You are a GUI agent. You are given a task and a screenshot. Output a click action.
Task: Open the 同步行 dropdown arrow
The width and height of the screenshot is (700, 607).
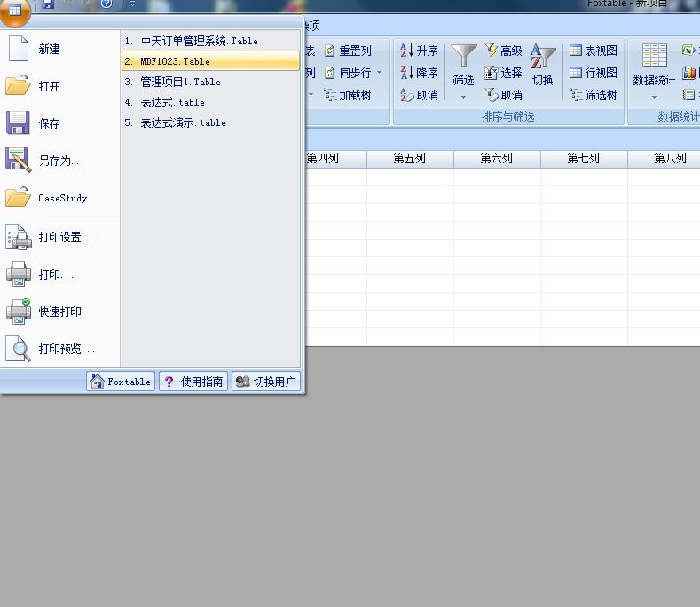[380, 73]
